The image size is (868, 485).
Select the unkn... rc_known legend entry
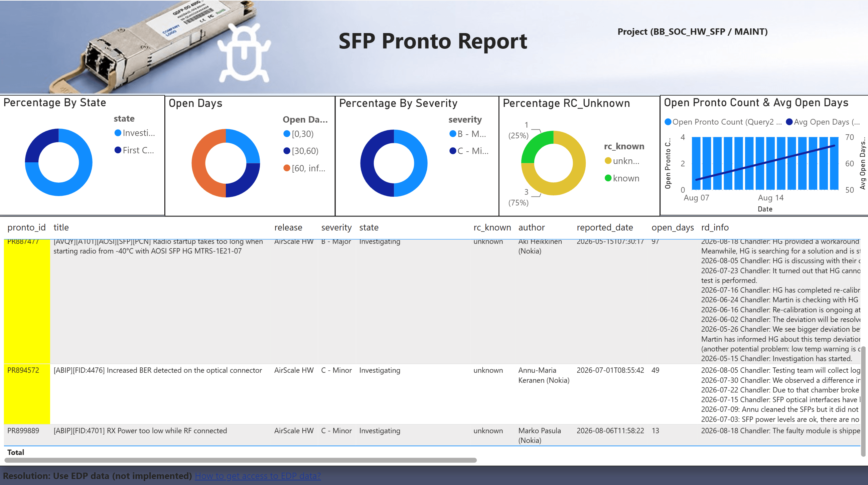(622, 161)
